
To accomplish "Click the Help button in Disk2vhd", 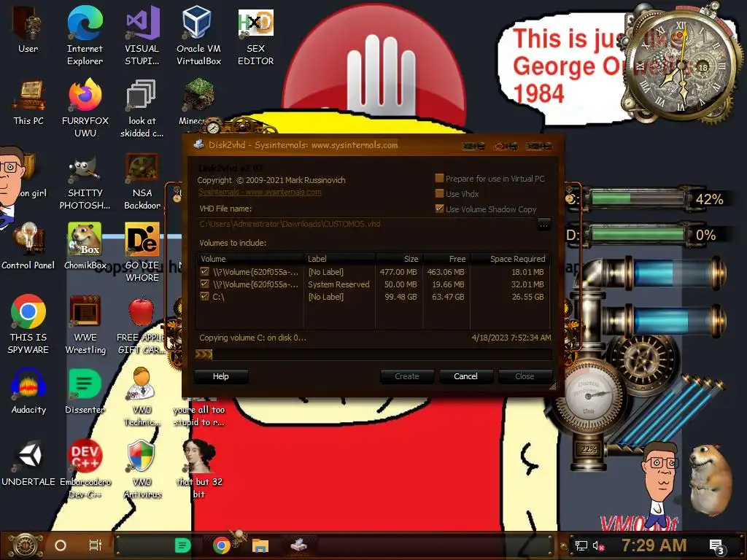I will tap(220, 376).
